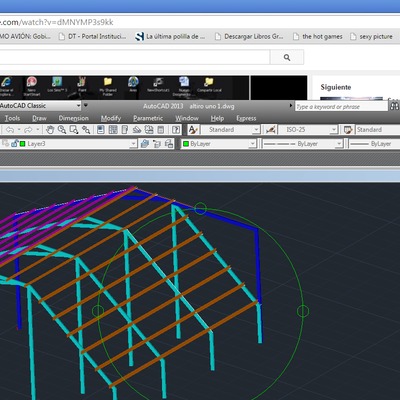Click the AutoCAD Undo arrow icon
This screenshot has height=400, width=400.
pyautogui.click(x=10, y=130)
